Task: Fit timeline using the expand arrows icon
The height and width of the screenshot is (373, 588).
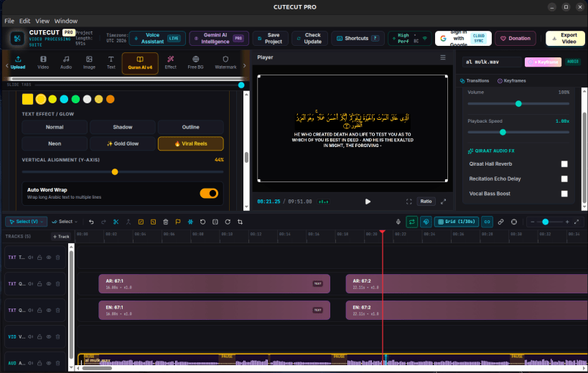Action: tap(577, 222)
